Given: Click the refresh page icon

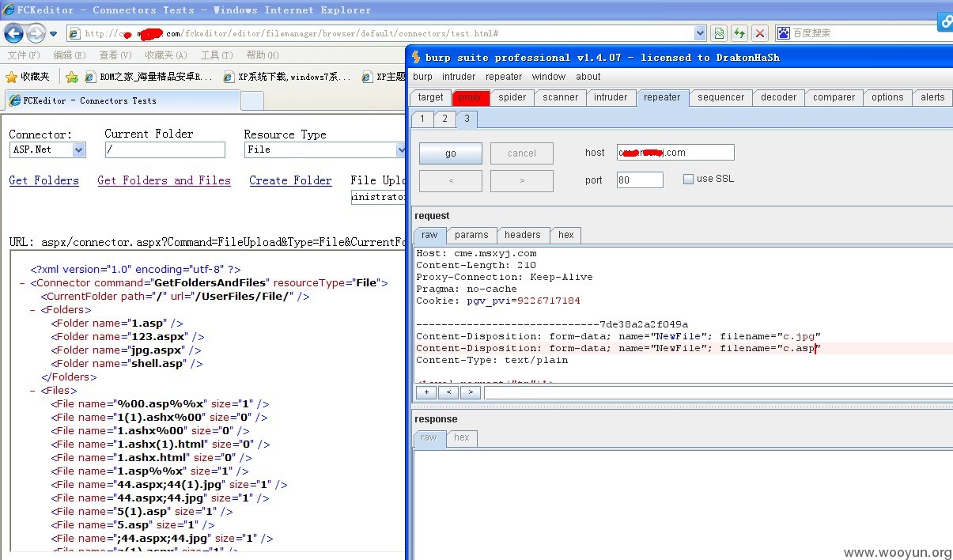Looking at the screenshot, I should click(x=739, y=33).
